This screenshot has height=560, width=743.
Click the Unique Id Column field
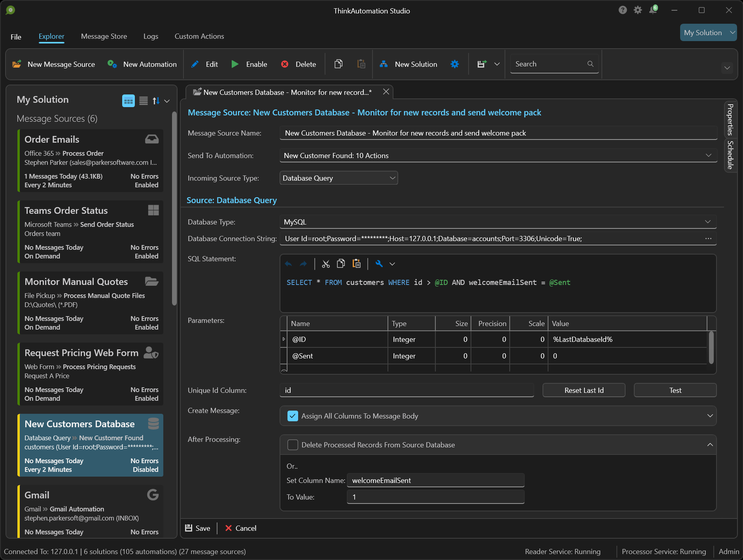(407, 390)
